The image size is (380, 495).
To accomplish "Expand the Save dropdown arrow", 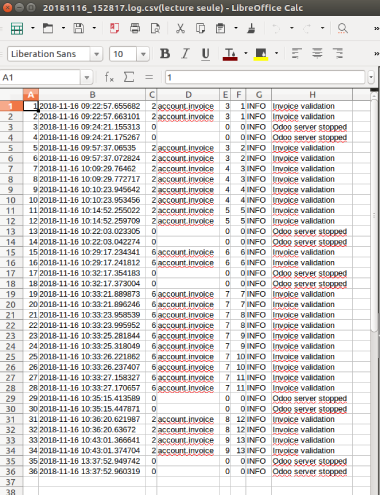I will point(94,28).
